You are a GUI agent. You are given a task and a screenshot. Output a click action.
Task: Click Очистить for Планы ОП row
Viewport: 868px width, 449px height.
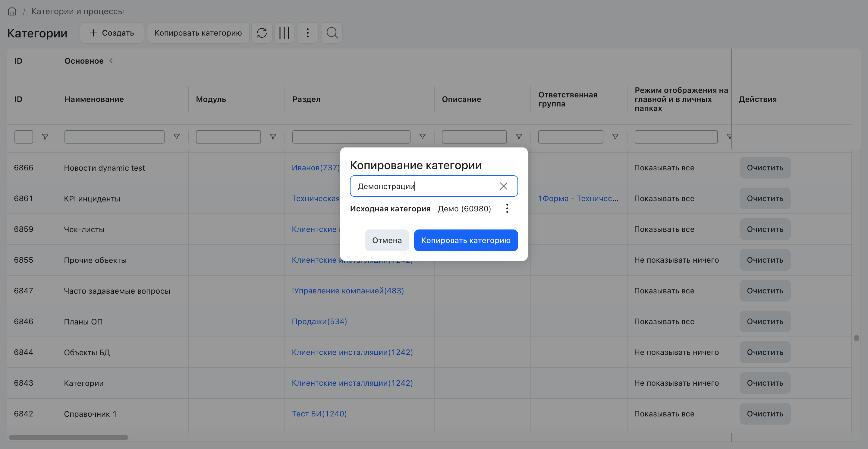[x=765, y=321]
